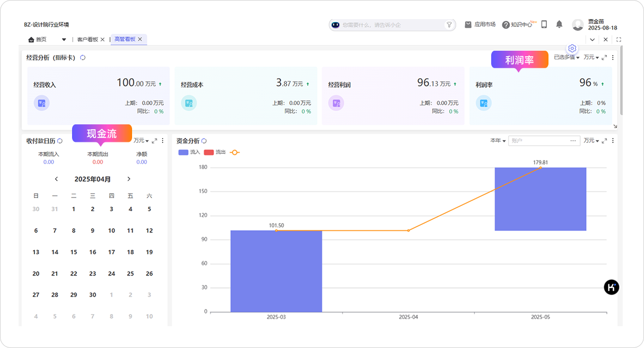Viewport: 644px width, 348px height.
Task: Switch to the 客户看板 tab
Action: click(87, 39)
